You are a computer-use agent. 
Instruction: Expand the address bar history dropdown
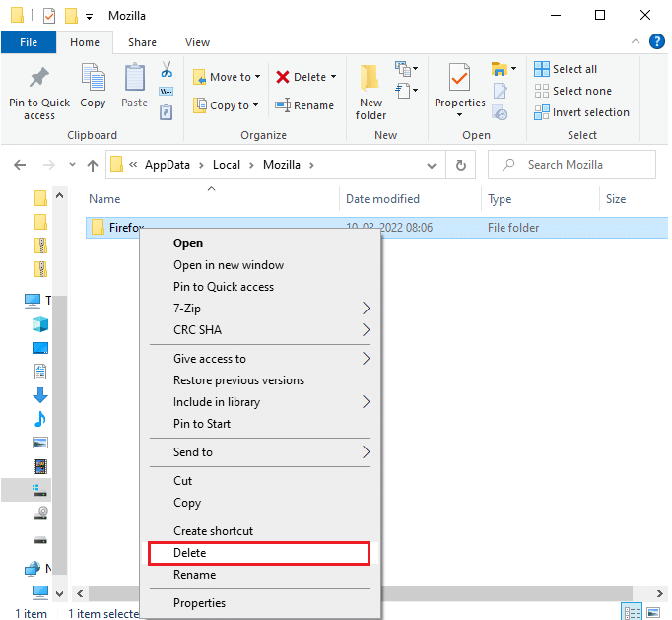432,165
